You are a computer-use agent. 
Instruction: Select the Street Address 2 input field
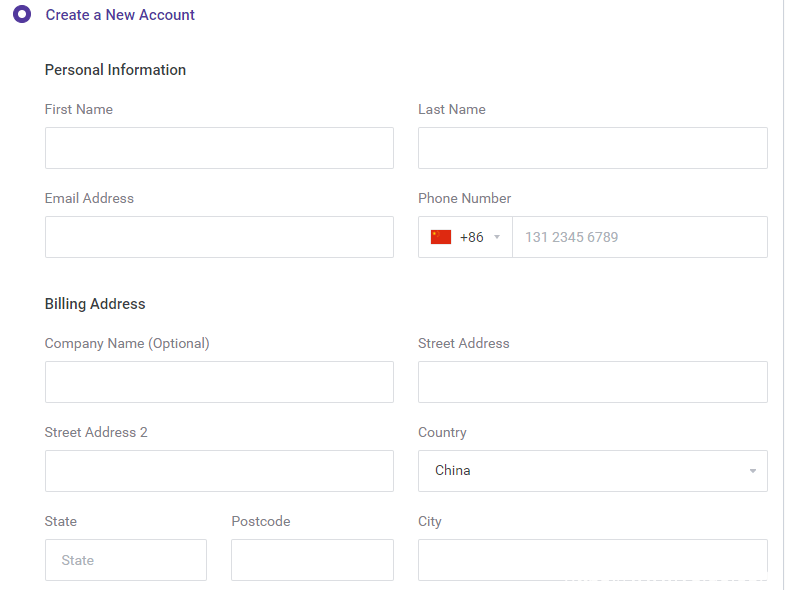pyautogui.click(x=219, y=471)
